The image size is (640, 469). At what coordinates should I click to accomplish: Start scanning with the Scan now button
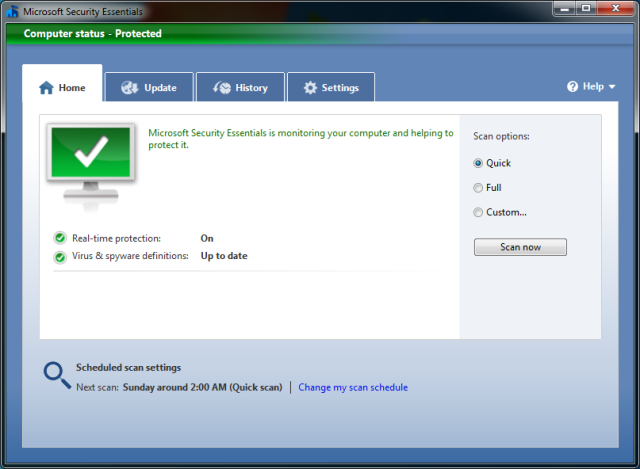tap(520, 247)
